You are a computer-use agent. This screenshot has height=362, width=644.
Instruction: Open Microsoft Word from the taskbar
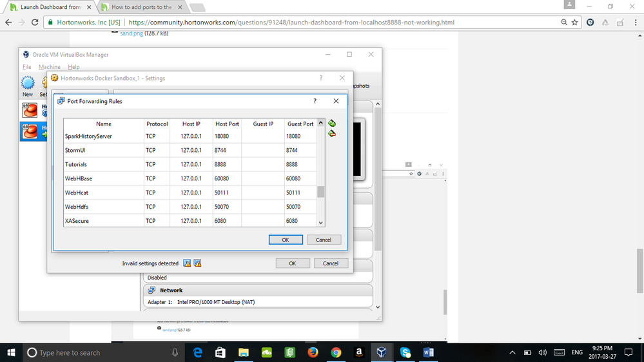pos(428,352)
